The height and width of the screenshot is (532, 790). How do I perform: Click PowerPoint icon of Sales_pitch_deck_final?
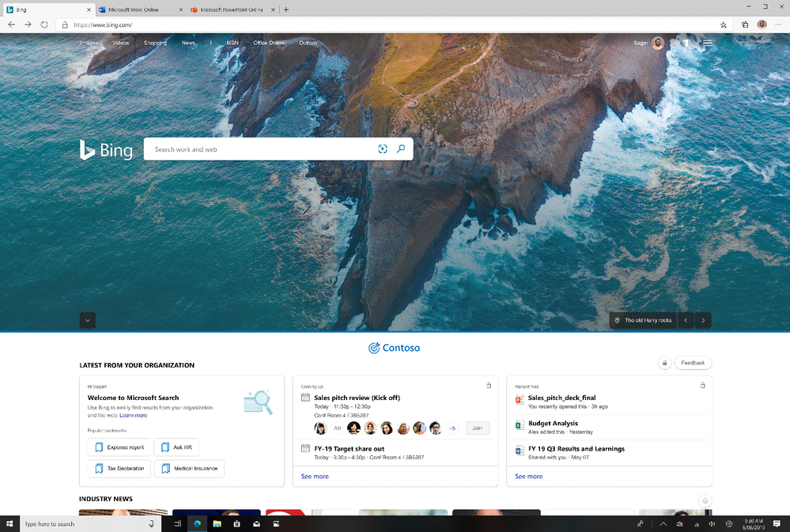pos(520,400)
